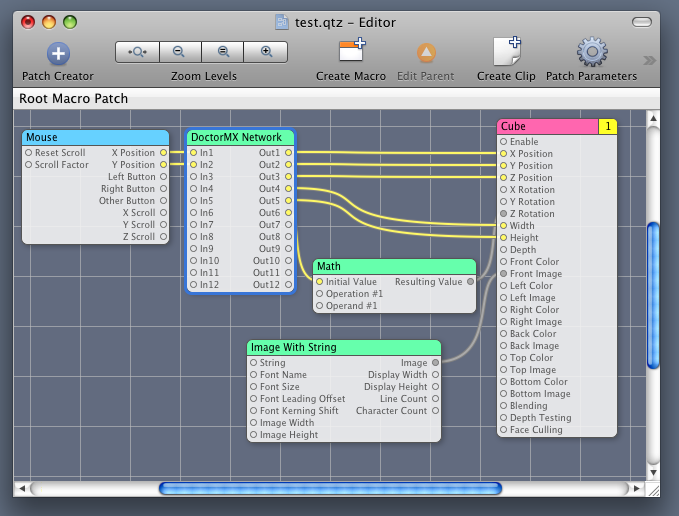Click the scroll down arrow

tap(653, 473)
